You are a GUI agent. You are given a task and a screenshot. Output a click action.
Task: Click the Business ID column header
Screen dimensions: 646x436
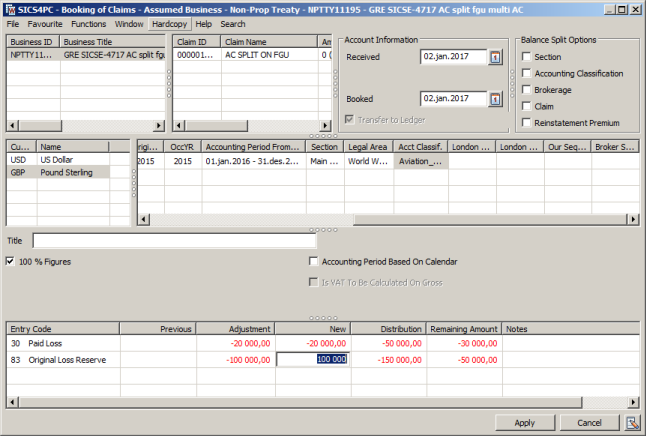tap(33, 42)
